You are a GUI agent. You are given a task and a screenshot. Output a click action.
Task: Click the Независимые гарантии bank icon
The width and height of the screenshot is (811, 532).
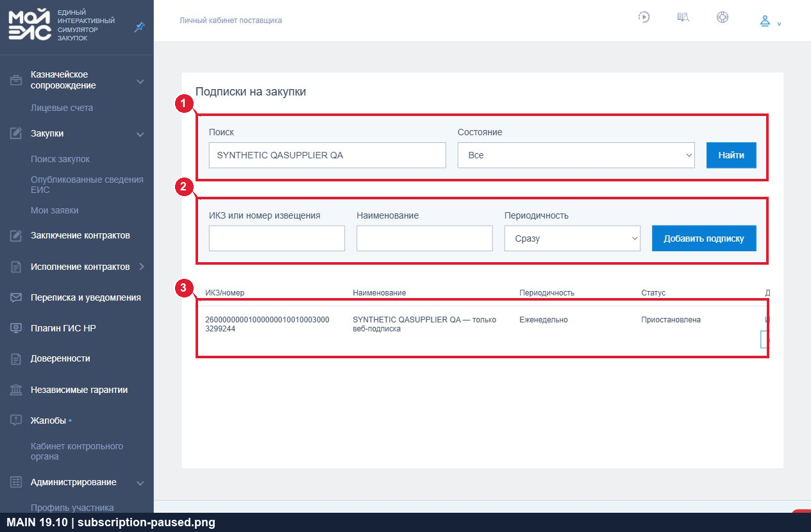tap(16, 390)
